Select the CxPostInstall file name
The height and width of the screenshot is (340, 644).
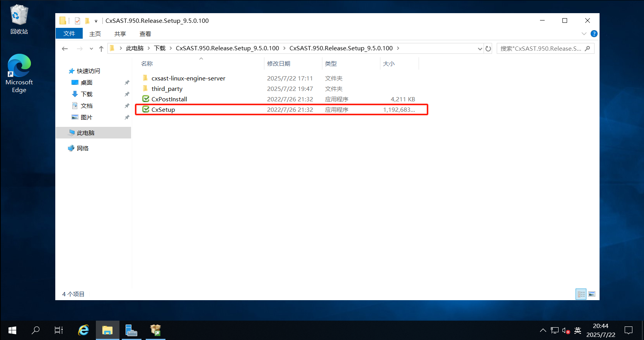[x=169, y=99]
